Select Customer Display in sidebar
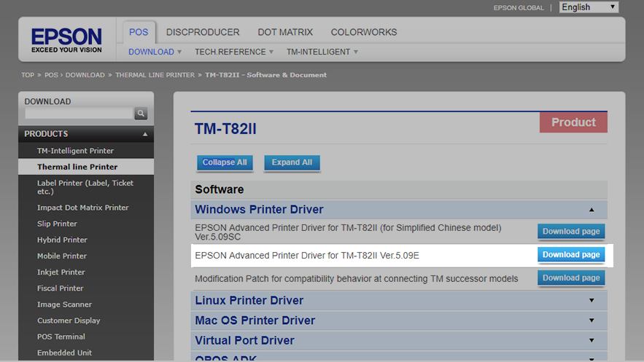This screenshot has height=362, width=644. pyautogui.click(x=69, y=320)
